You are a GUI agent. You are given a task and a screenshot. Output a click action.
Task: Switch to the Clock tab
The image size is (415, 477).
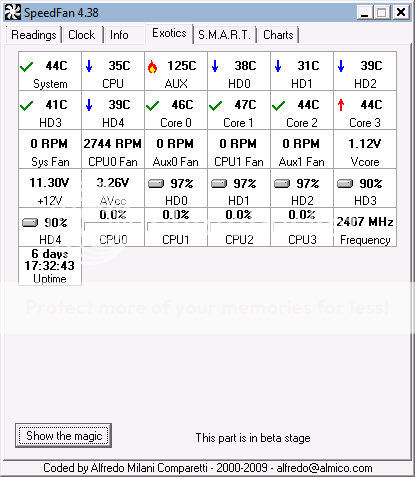82,35
